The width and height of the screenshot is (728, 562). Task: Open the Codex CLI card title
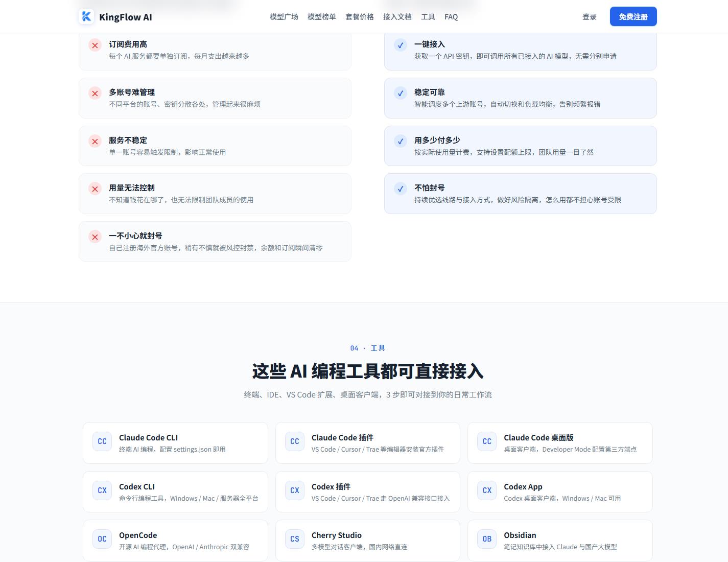pos(137,487)
